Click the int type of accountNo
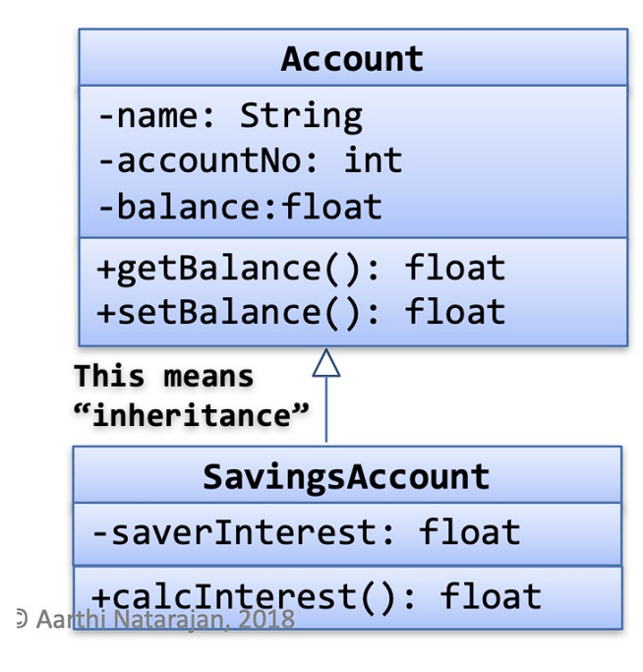The width and height of the screenshot is (643, 672). 374,160
